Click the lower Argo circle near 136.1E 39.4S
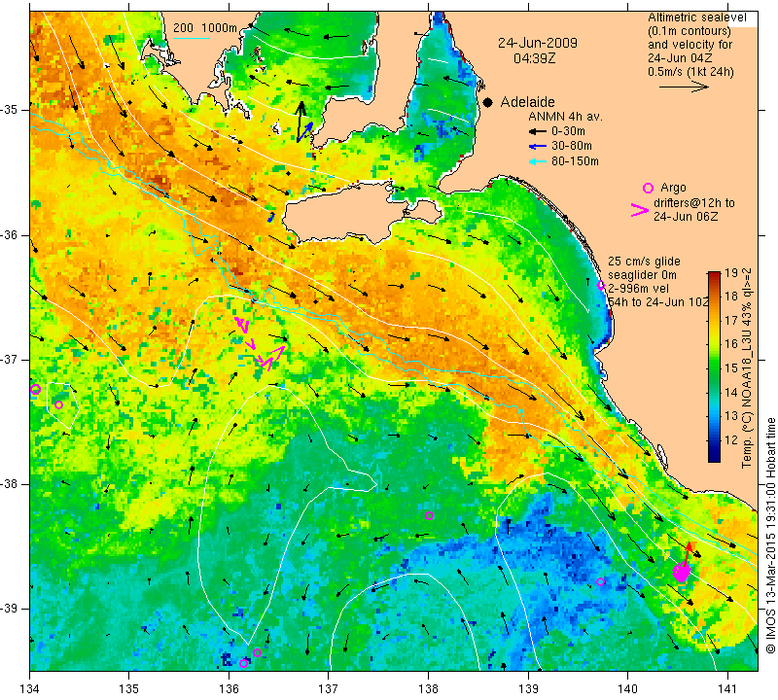 pyautogui.click(x=243, y=664)
